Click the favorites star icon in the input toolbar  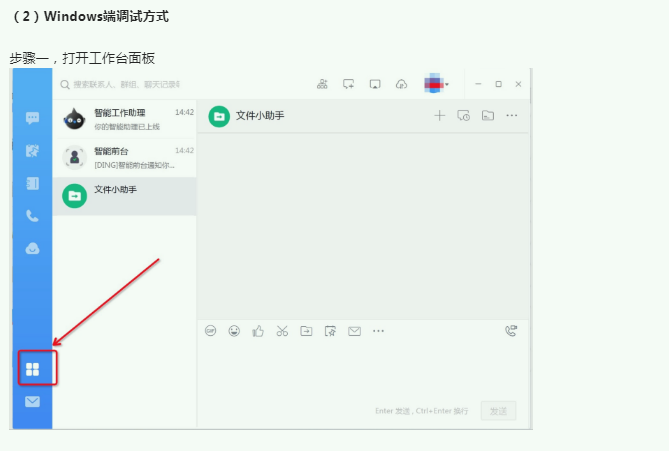[x=330, y=331]
